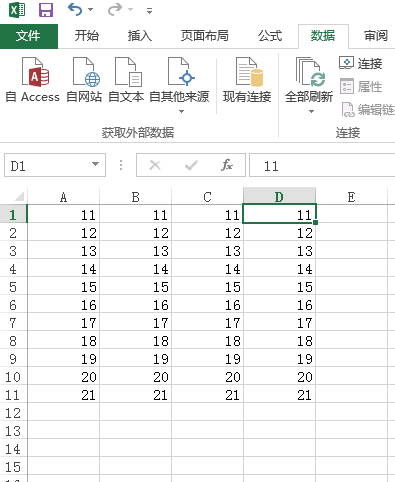Viewport: 395px width, 482px height.
Task: Select column A header
Action: (63, 197)
